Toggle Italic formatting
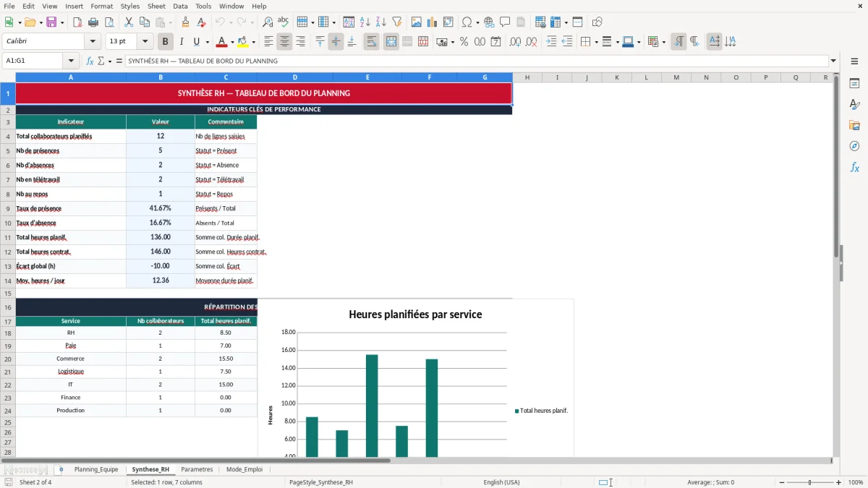Viewport: 868px width, 488px height. (x=182, y=42)
